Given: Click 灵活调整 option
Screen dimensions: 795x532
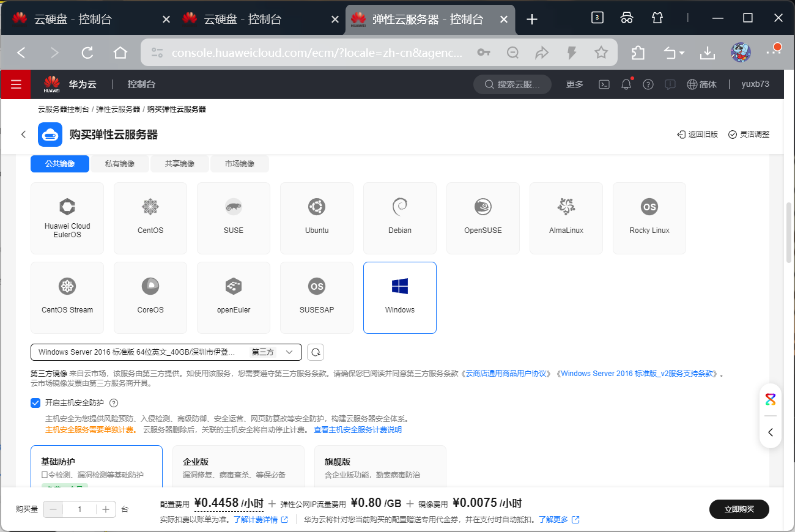Looking at the screenshot, I should 749,135.
